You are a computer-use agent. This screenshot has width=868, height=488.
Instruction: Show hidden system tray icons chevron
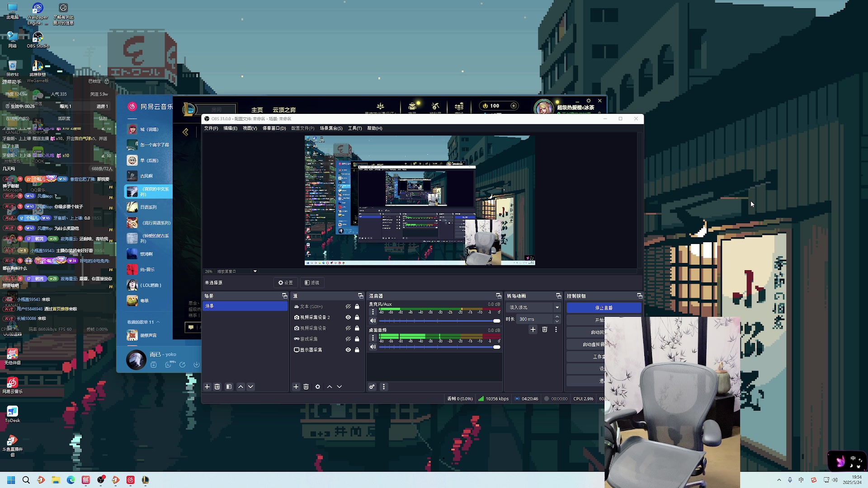click(779, 480)
